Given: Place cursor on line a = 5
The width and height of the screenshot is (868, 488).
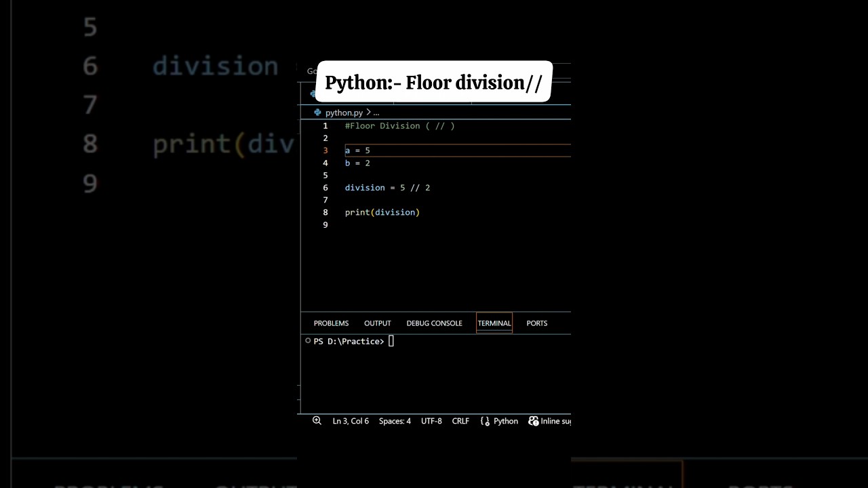Looking at the screenshot, I should (357, 150).
